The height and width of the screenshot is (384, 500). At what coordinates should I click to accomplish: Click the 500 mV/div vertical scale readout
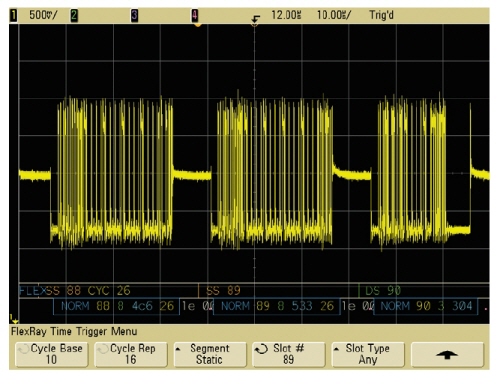click(43, 15)
